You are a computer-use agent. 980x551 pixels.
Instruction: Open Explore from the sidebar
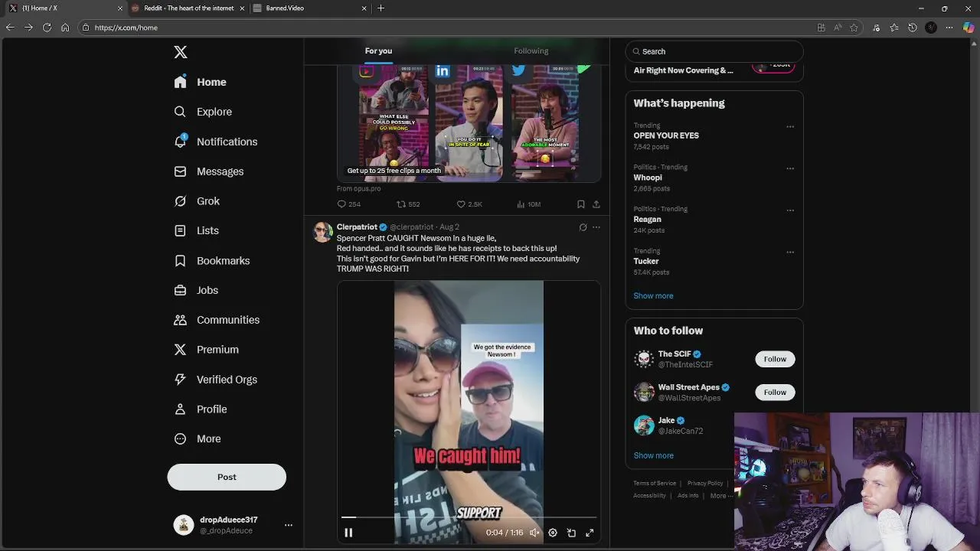(x=202, y=112)
